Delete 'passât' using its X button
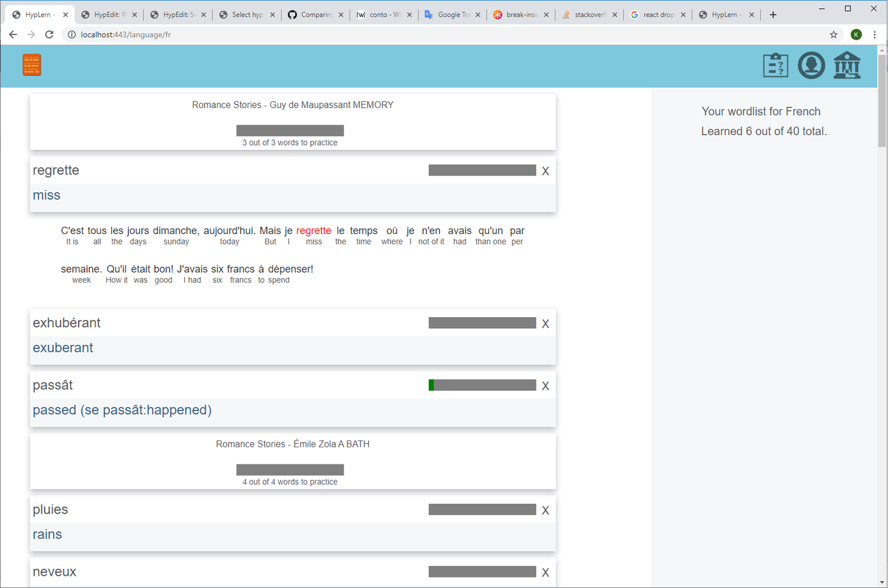The height and width of the screenshot is (588, 888). point(545,386)
